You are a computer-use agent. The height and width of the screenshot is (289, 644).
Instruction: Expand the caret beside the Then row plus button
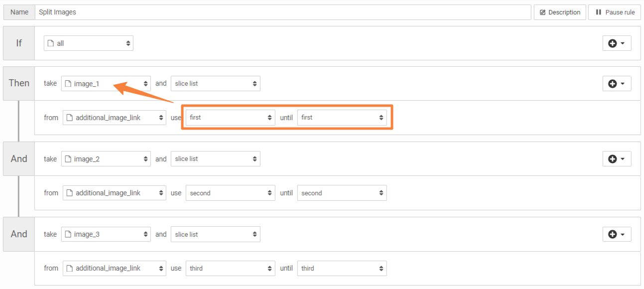pos(623,83)
